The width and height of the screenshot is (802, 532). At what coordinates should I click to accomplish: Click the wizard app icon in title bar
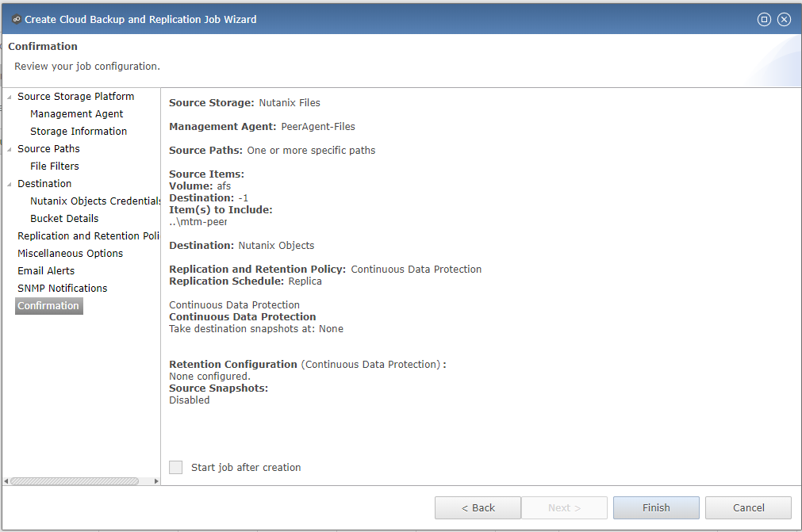[17, 19]
